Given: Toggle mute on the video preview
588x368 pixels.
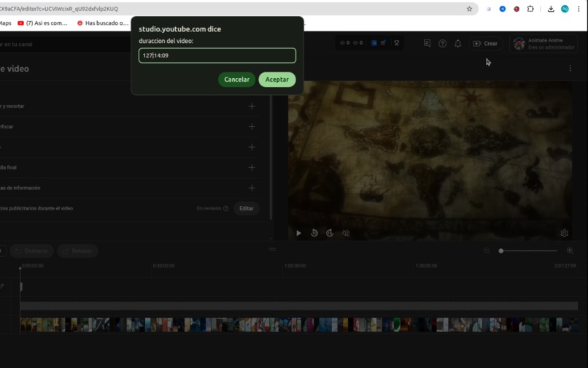Looking at the screenshot, I should click(346, 233).
